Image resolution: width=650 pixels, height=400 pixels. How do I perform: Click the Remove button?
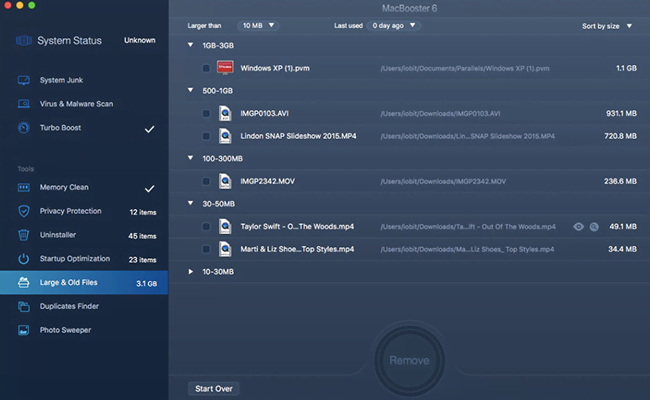(x=409, y=360)
